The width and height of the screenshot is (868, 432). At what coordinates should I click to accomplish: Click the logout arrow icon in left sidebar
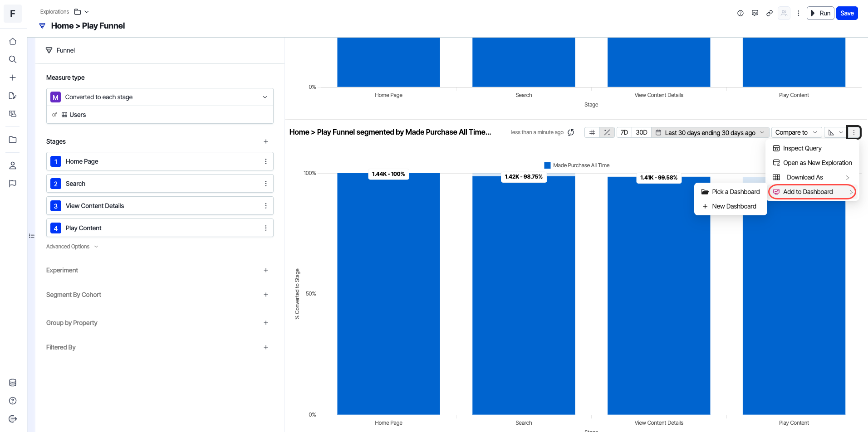[x=13, y=419]
